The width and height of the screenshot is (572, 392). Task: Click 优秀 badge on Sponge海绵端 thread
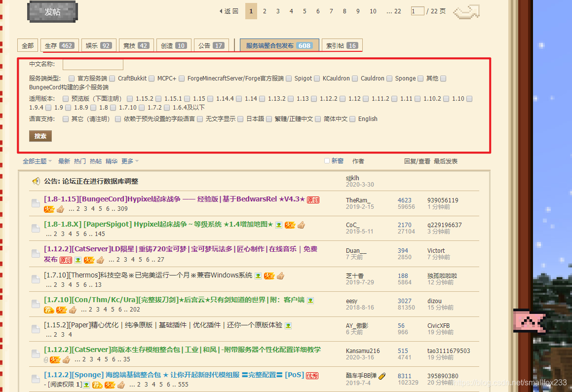tap(312, 376)
